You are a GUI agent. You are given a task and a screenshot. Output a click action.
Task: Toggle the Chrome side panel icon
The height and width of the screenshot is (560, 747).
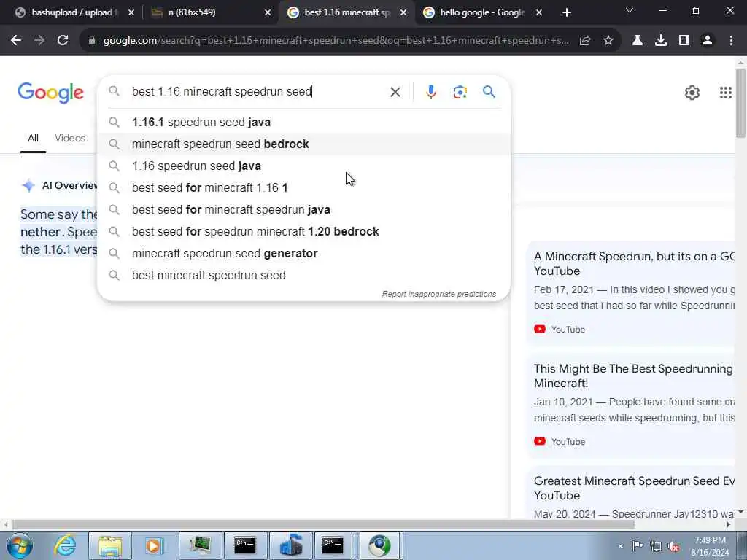coord(684,41)
